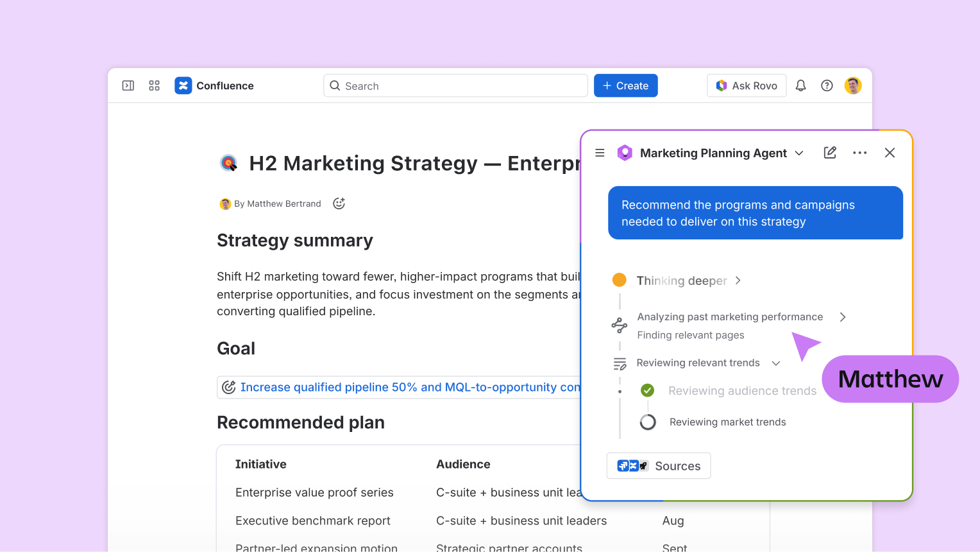Image resolution: width=980 pixels, height=552 pixels.
Task: Select Executive benchmark report cell
Action: click(x=313, y=521)
